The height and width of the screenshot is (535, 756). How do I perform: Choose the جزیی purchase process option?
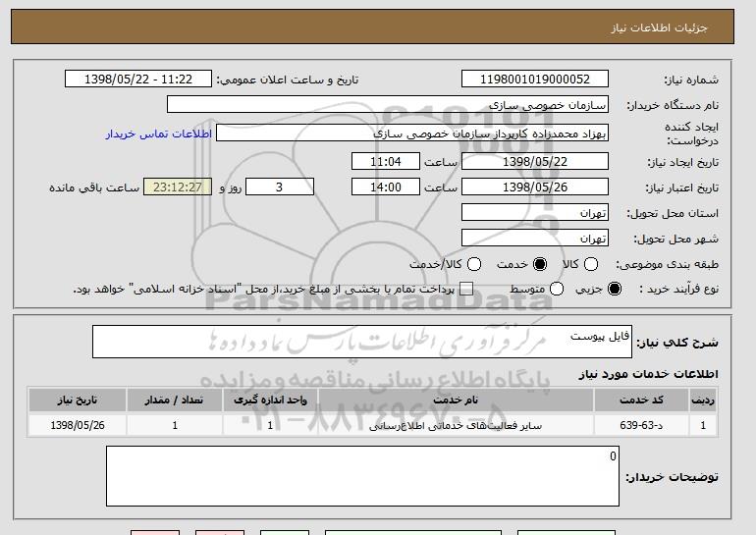pyautogui.click(x=615, y=289)
